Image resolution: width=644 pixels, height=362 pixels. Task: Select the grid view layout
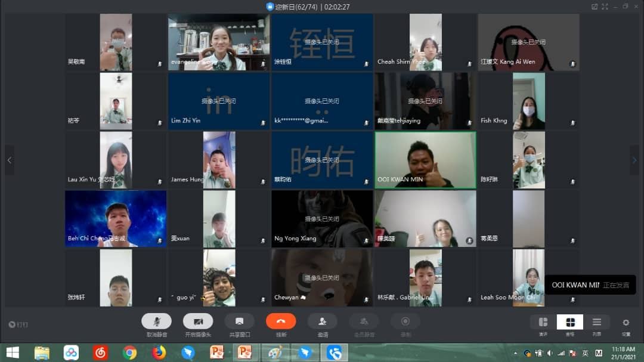569,322
